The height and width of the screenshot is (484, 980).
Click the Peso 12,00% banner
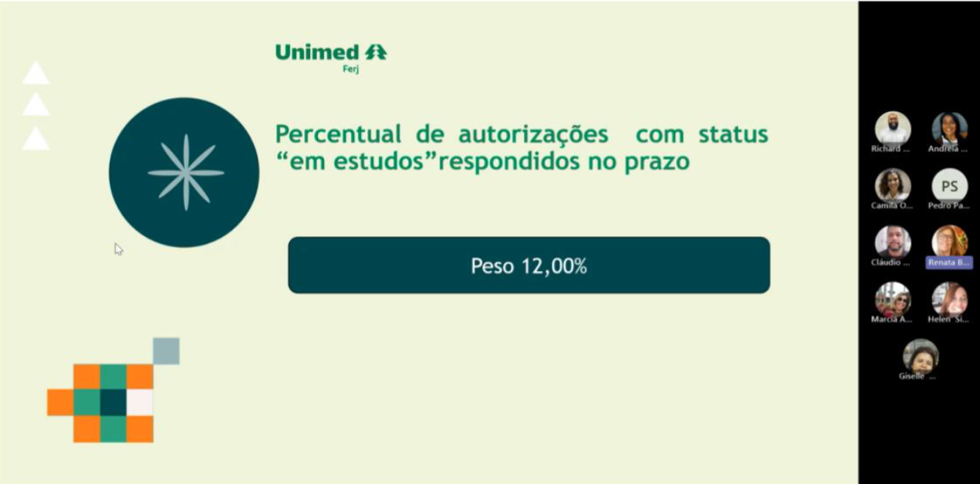tap(529, 266)
